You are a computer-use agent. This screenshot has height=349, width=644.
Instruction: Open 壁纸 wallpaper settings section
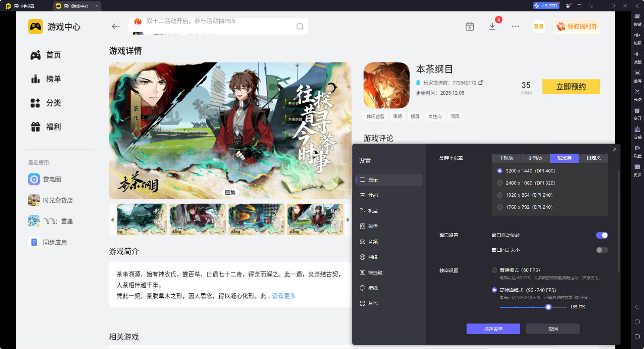pyautogui.click(x=389, y=288)
